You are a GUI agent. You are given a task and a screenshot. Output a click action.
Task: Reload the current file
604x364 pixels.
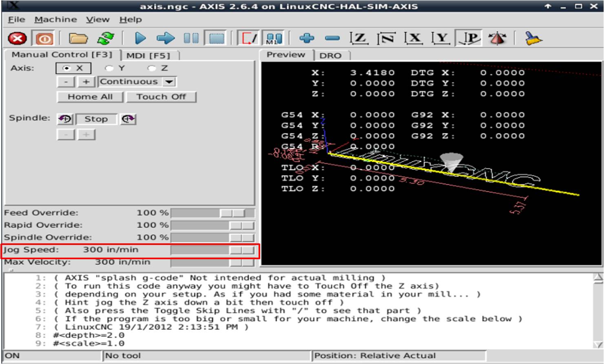(106, 39)
